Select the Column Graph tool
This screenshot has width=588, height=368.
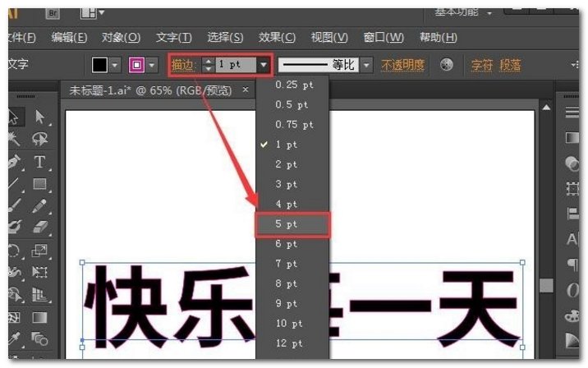[39, 295]
